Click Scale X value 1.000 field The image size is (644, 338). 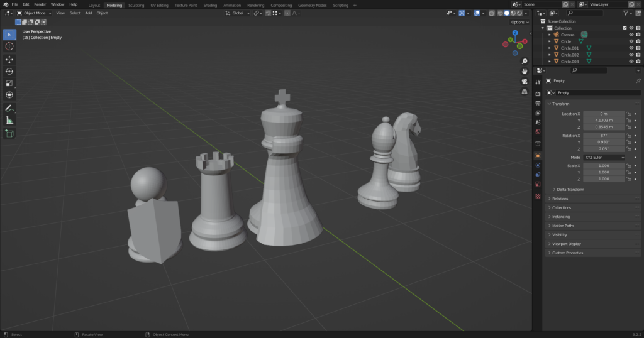604,166
